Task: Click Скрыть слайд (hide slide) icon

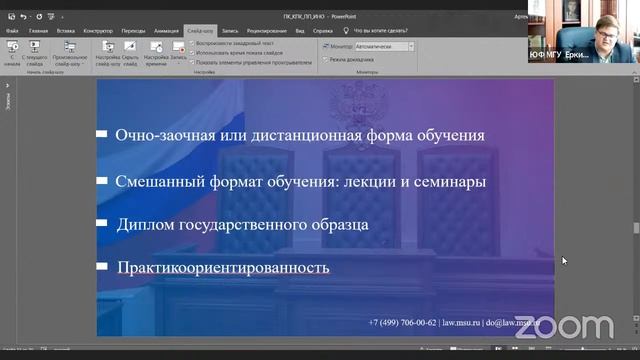Action: pos(130,53)
